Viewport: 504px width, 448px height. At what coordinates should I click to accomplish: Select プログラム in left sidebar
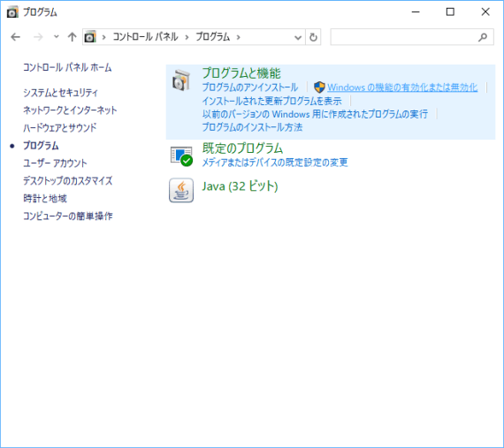point(41,146)
